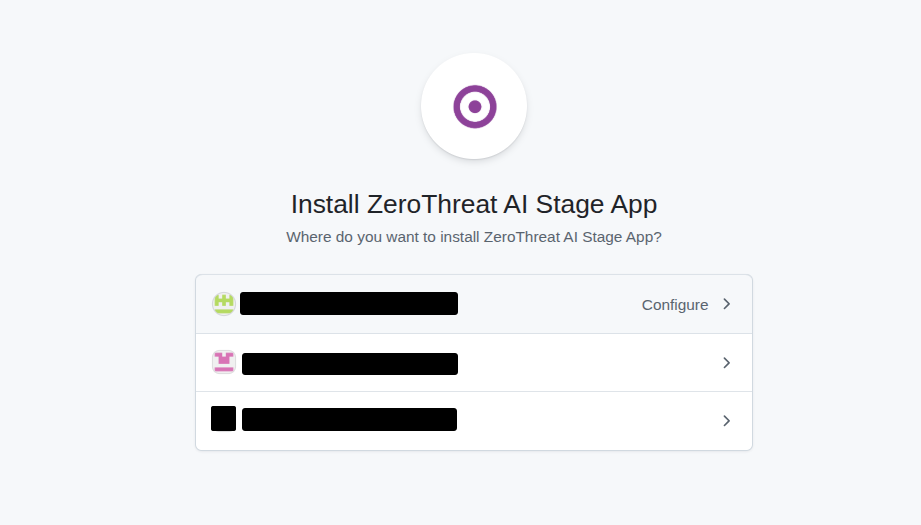Click blank page area right of account list

point(837,362)
